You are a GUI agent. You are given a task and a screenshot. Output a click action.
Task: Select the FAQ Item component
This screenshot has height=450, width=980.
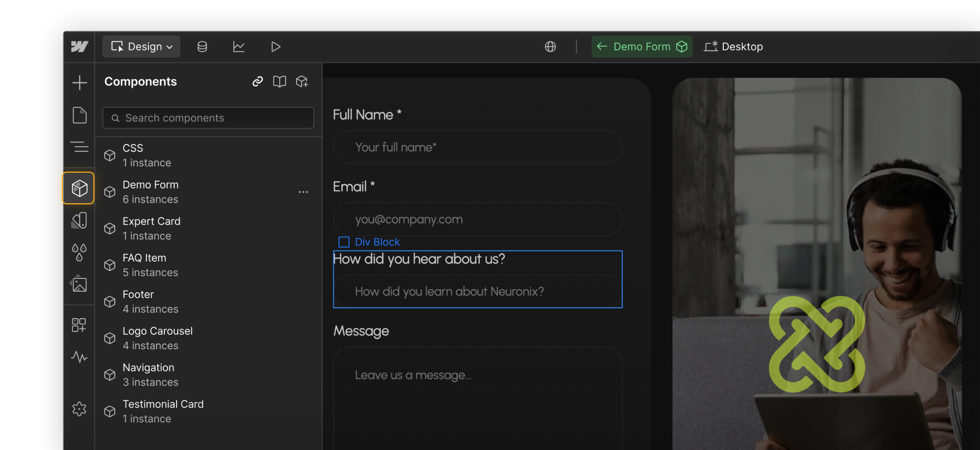(x=208, y=265)
